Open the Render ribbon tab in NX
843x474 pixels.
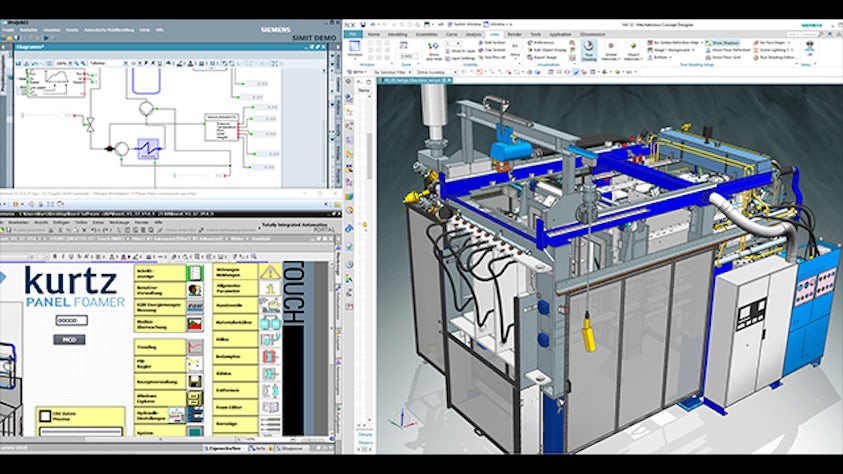[515, 34]
